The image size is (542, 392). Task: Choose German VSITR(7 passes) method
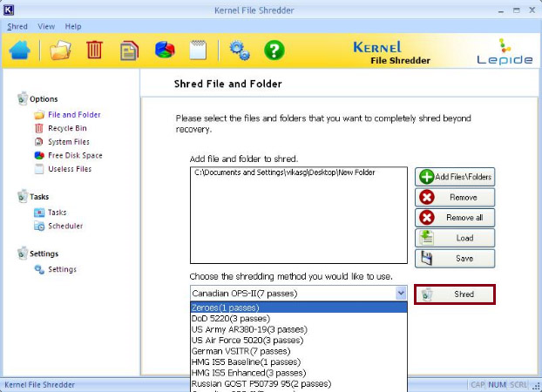click(x=299, y=351)
